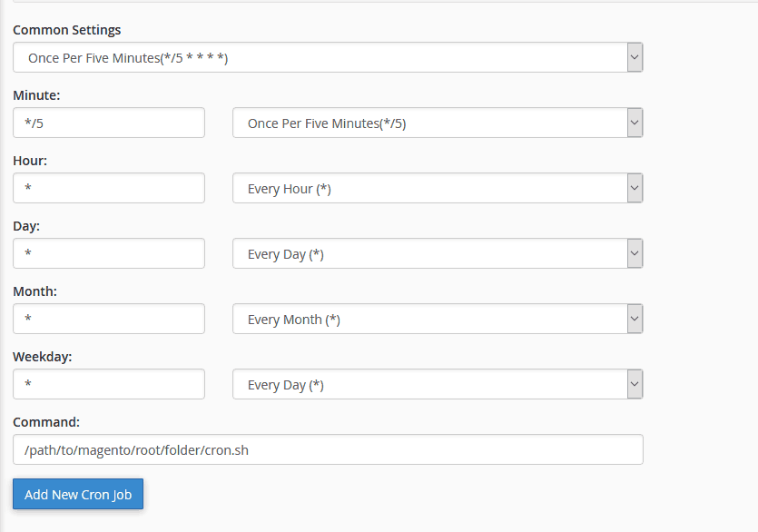
Task: Open the Every Hour dropdown
Action: [x=436, y=188]
